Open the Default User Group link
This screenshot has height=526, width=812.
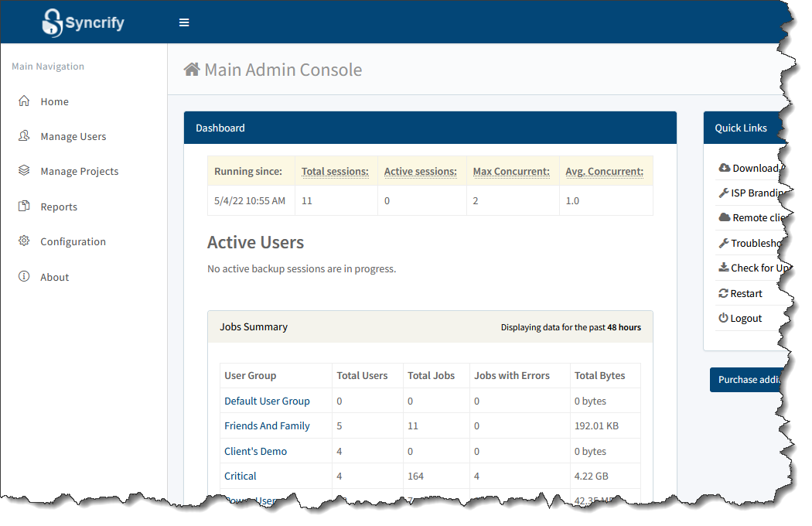pyautogui.click(x=267, y=401)
